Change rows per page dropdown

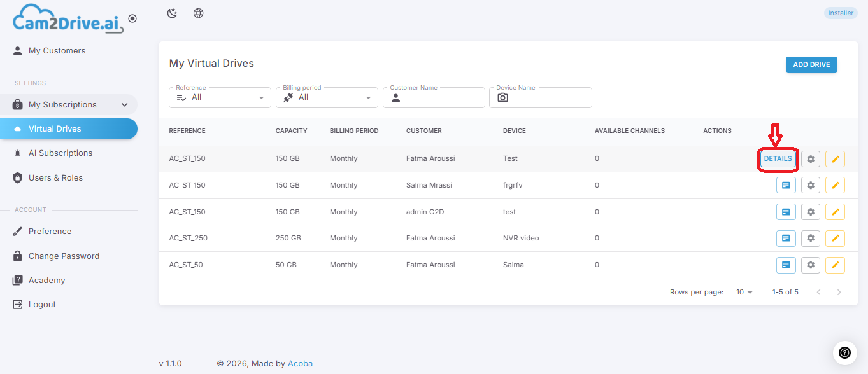[744, 292]
